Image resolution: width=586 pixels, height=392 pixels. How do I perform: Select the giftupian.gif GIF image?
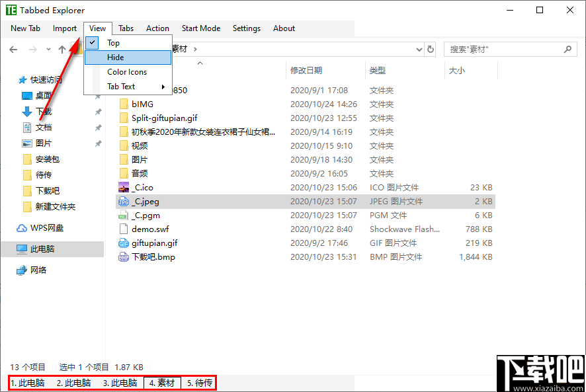[x=154, y=243]
